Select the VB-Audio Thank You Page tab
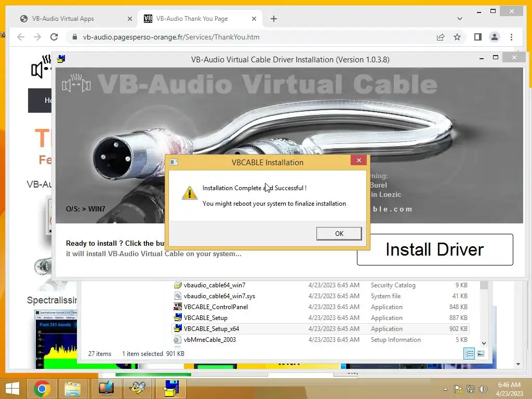 200,19
